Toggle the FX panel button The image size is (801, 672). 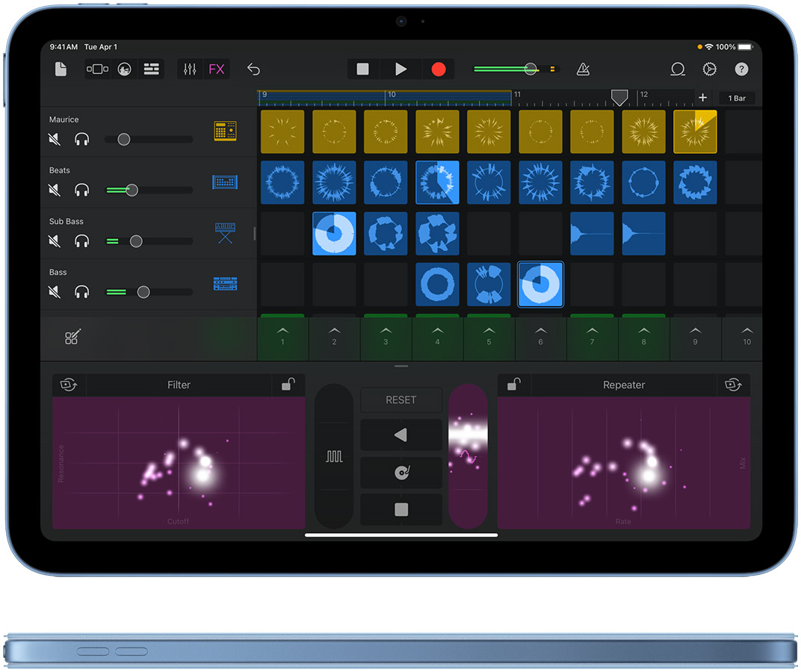point(216,69)
